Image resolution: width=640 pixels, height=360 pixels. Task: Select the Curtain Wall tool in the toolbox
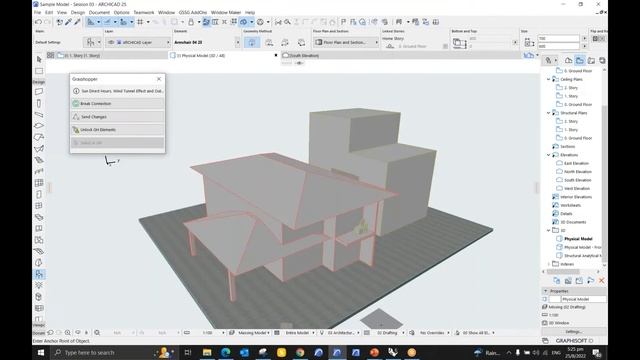pyautogui.click(x=39, y=183)
